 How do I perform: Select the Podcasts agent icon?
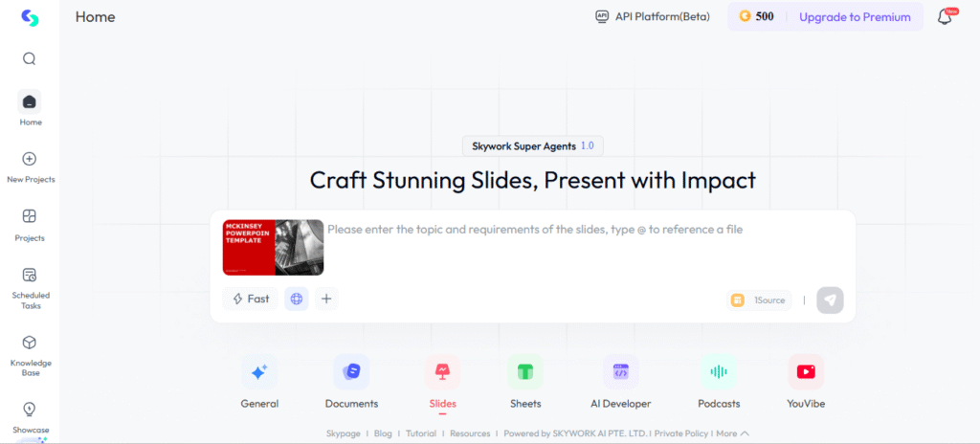[x=718, y=372]
